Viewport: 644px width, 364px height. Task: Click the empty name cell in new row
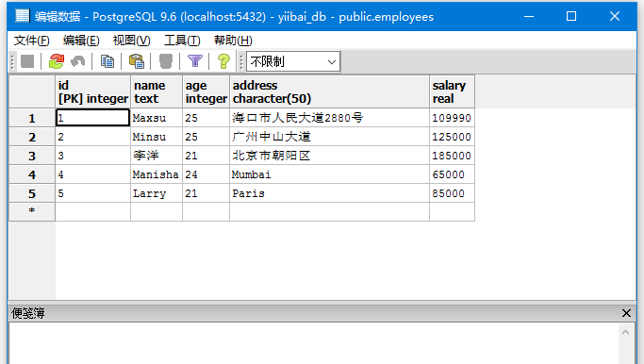pos(157,212)
